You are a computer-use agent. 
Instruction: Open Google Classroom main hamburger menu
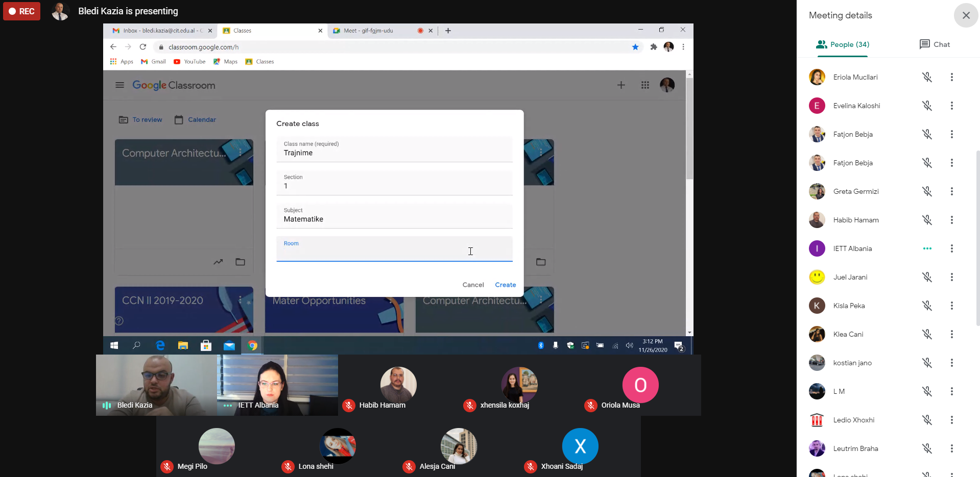119,85
